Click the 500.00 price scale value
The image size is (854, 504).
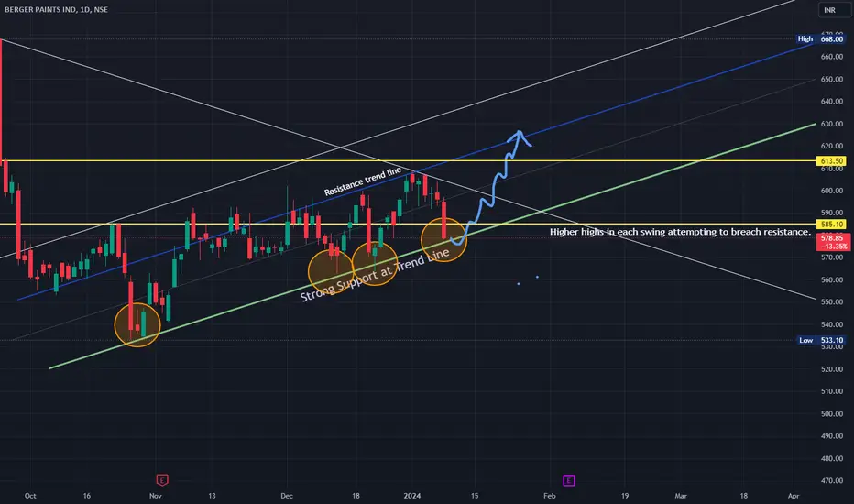(x=832, y=413)
